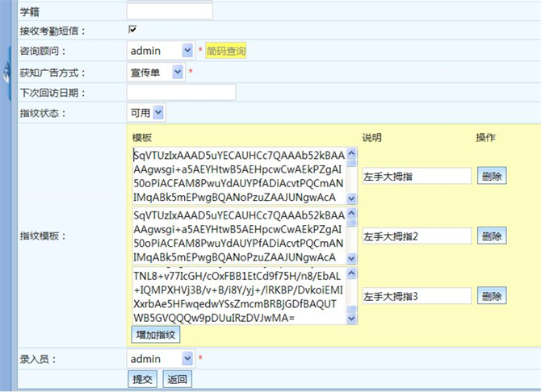This screenshot has height=392, width=541.
Task: Delete the 左手大拇指2 fingerprint template
Action: [x=491, y=236]
